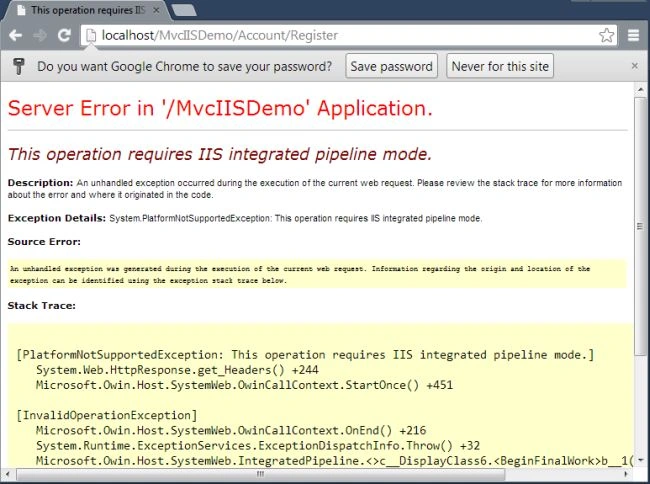Click 'Do you want Google Chrome to save your password?' text
The width and height of the screenshot is (650, 484).
tap(184, 66)
